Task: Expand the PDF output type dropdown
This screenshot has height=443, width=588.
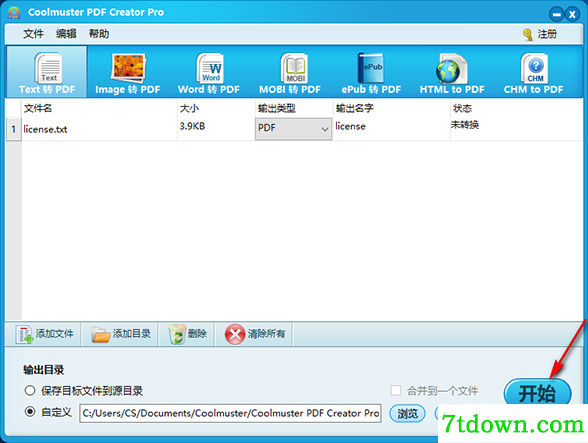Action: point(293,129)
